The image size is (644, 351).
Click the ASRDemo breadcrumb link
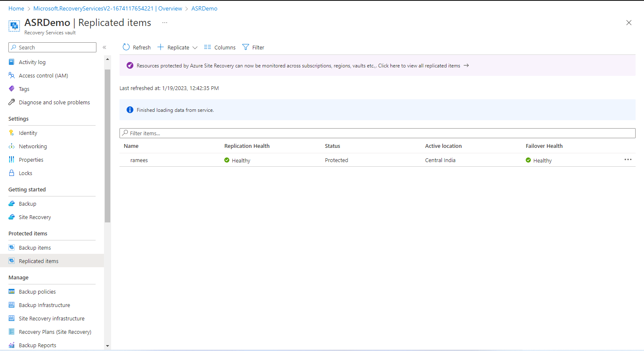tap(204, 8)
